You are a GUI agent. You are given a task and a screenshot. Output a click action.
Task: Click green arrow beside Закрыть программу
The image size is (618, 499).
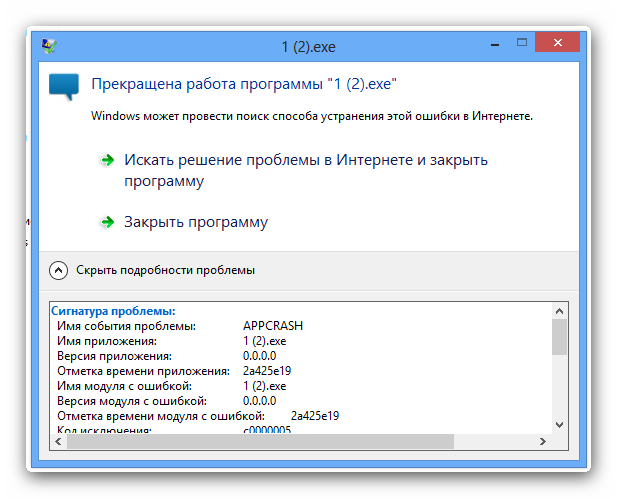pyautogui.click(x=107, y=222)
